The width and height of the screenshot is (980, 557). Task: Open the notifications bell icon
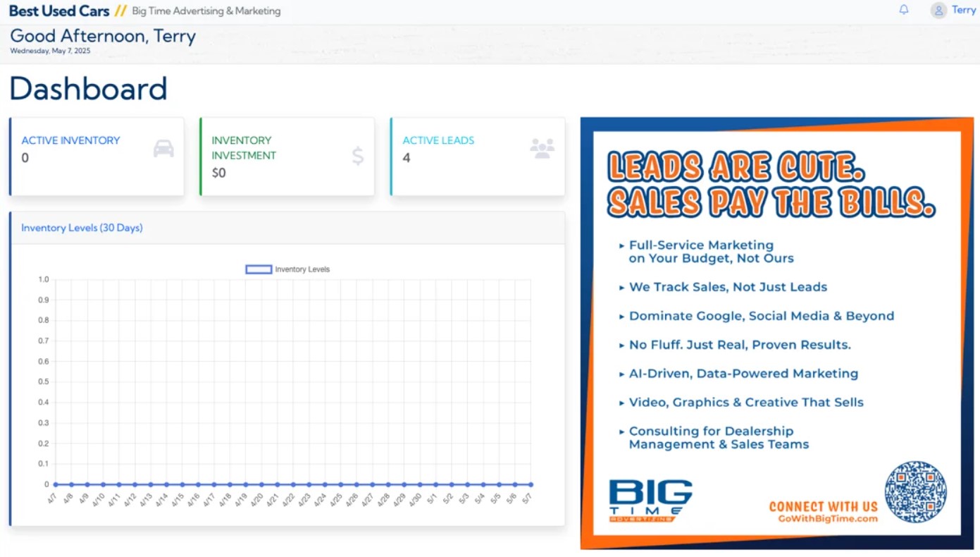[x=904, y=10]
